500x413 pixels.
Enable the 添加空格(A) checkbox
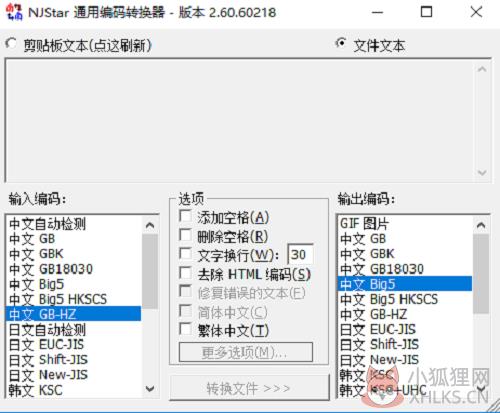[185, 216]
